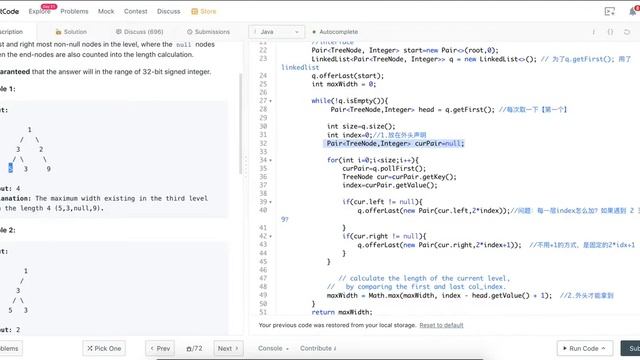Click the Reset to default link
The height and width of the screenshot is (360, 640).
(x=441, y=325)
